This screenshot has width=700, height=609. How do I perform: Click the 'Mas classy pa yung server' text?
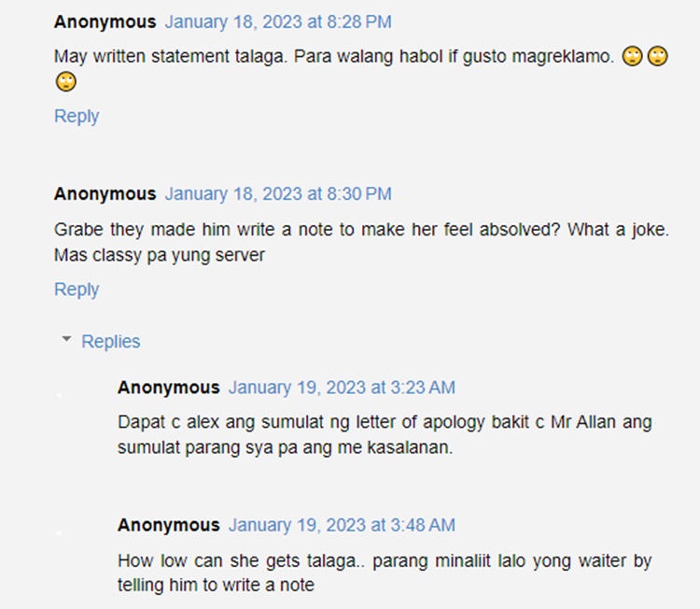(160, 255)
